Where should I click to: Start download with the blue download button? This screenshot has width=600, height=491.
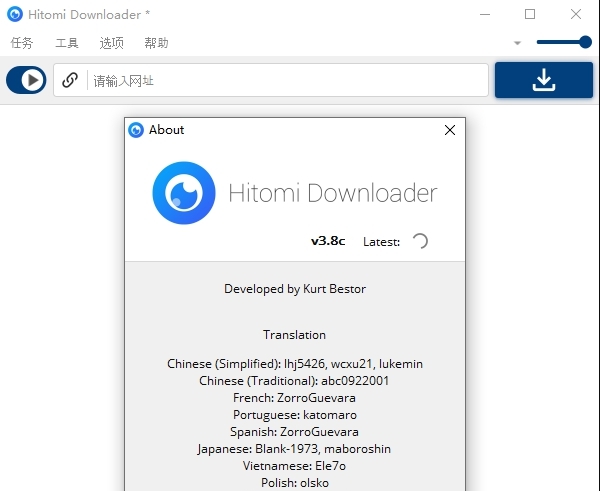(x=544, y=80)
